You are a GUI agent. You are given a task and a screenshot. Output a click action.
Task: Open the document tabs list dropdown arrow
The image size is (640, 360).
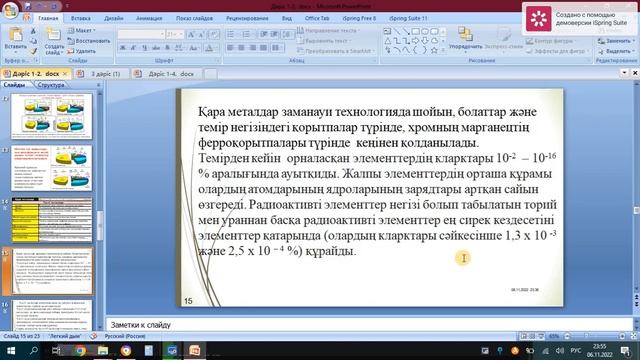624,73
